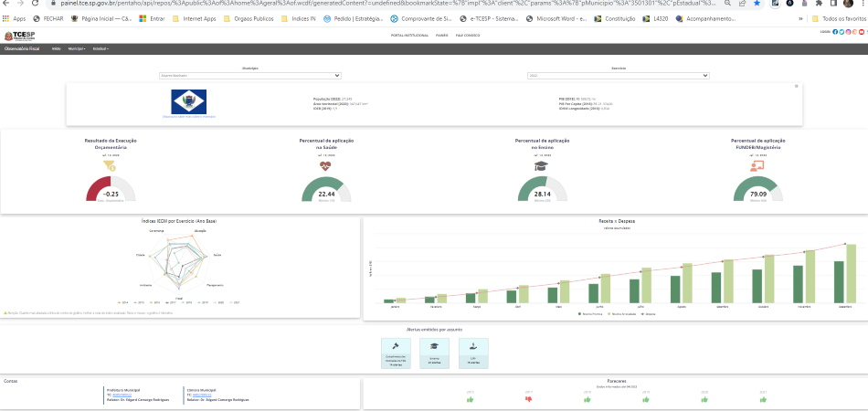Click the health heartbeat icon
The width and height of the screenshot is (868, 411).
click(x=327, y=166)
